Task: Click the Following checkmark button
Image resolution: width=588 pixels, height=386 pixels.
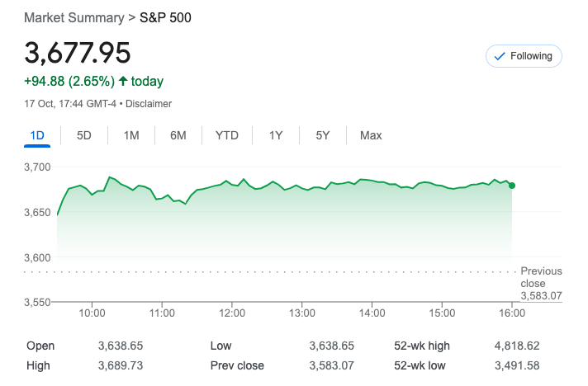Action: coord(524,56)
